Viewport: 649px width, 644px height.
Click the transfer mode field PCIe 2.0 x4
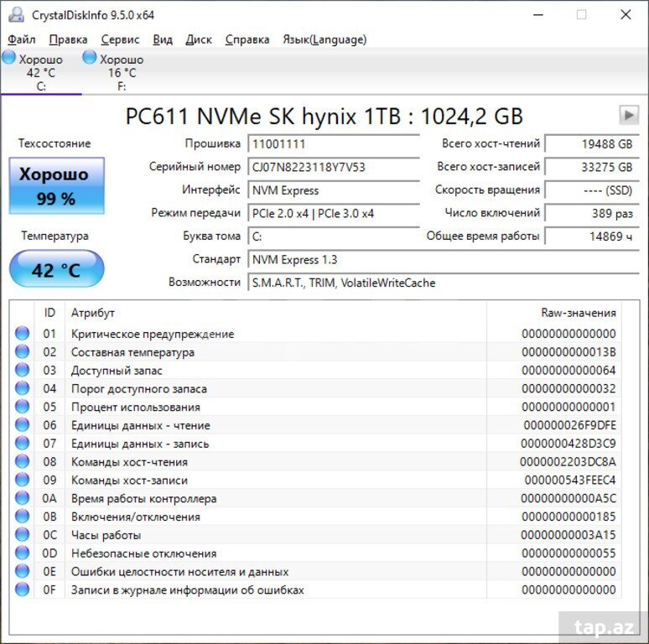pyautogui.click(x=334, y=214)
